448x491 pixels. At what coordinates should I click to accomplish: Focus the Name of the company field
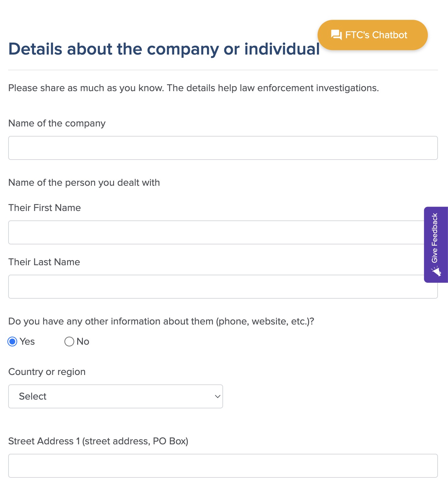pyautogui.click(x=223, y=148)
